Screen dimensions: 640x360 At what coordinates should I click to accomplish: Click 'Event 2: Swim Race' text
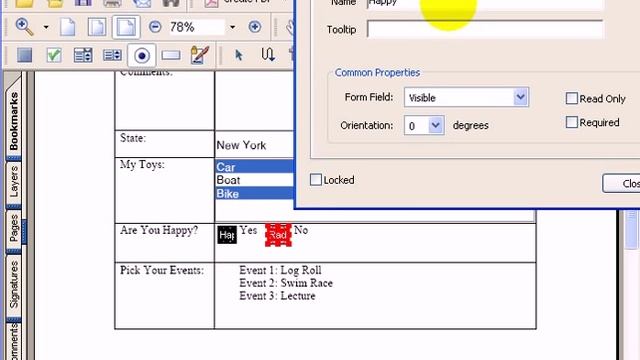coord(286,283)
